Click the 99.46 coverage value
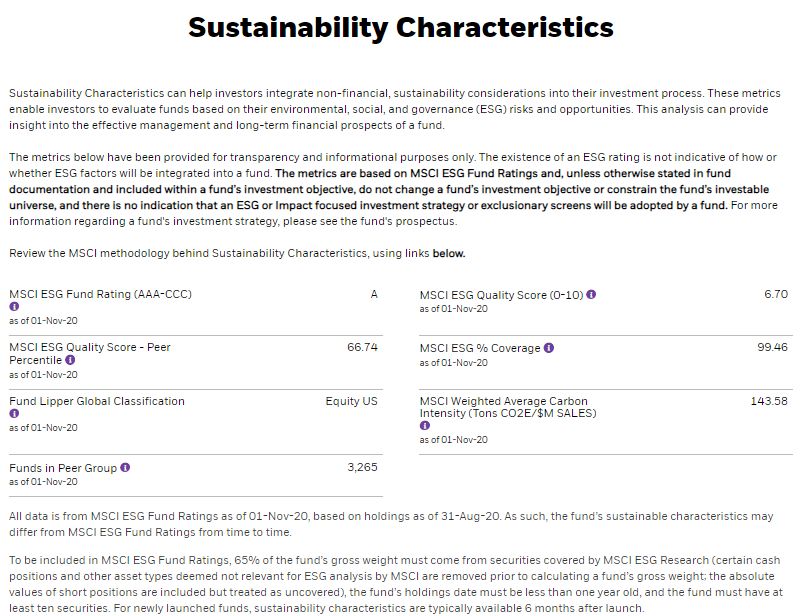This screenshot has height=616, width=808. 772,347
